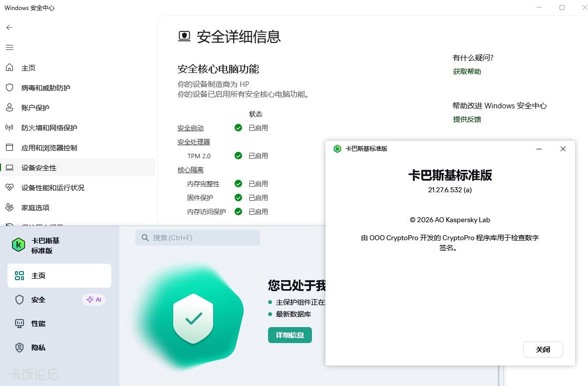Open the 安全启动 link

click(x=191, y=128)
